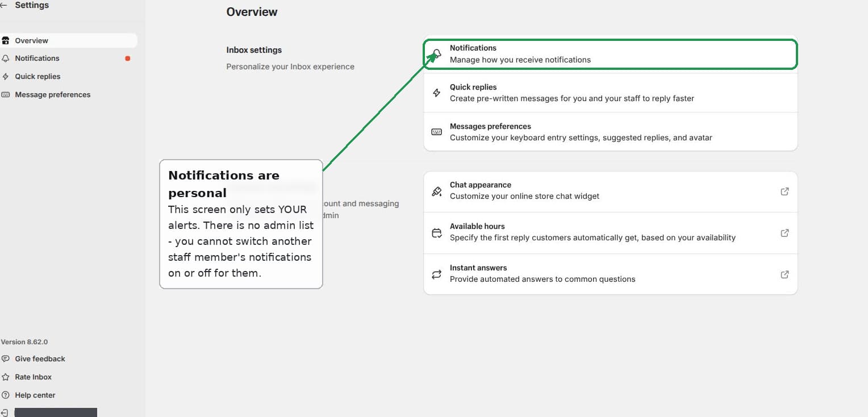This screenshot has width=868, height=417.
Task: Open Quick replies in the sidebar
Action: (68, 77)
